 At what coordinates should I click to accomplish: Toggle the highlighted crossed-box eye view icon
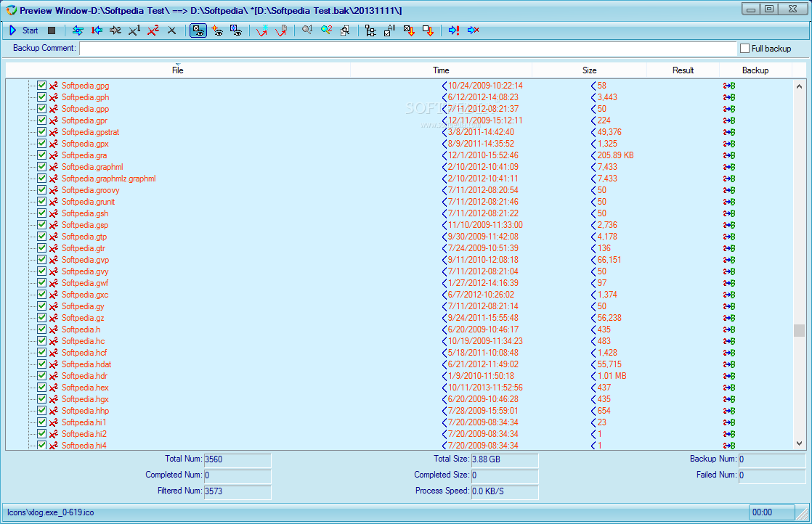pyautogui.click(x=198, y=30)
